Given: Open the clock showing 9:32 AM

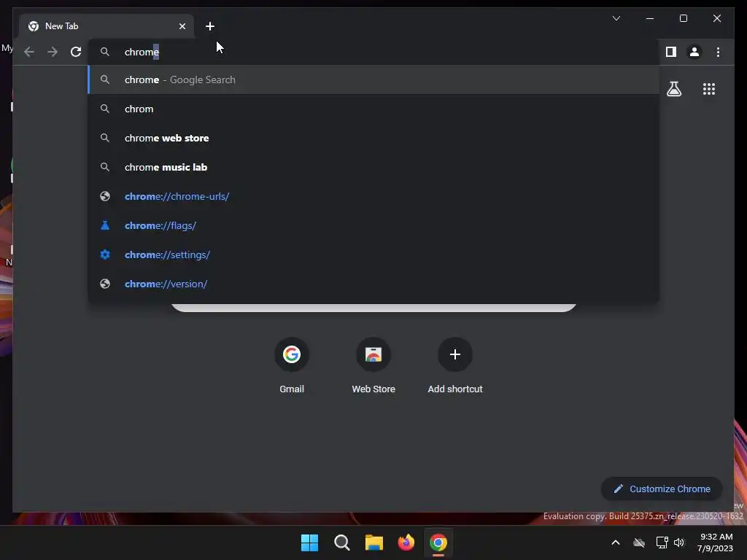Looking at the screenshot, I should pyautogui.click(x=715, y=542).
